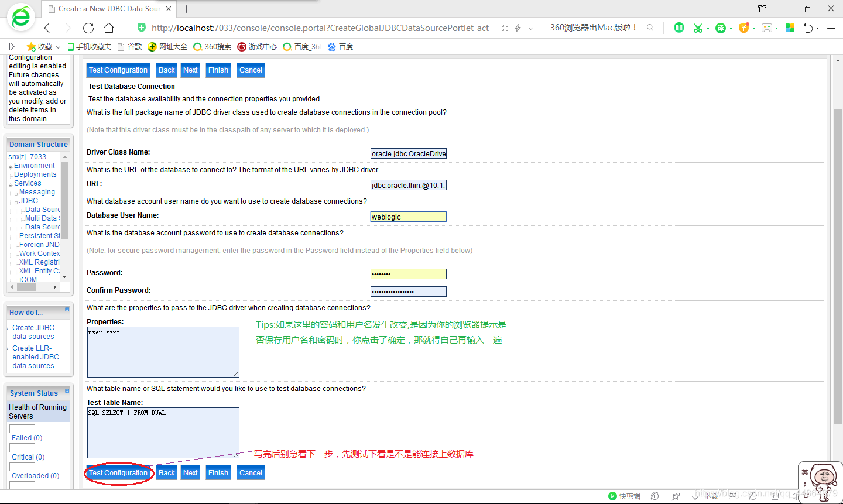Click the bottom Cancel button
Viewport: 843px width, 504px height.
point(251,473)
